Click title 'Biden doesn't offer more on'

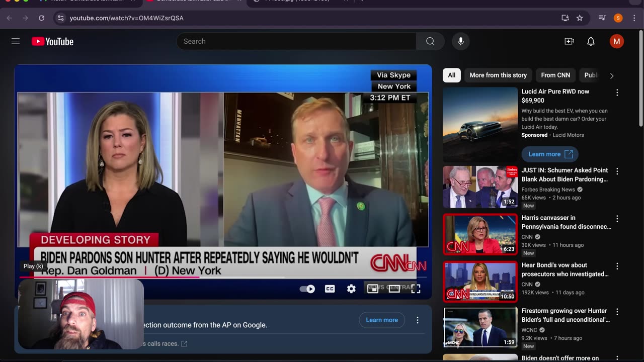[560, 358]
